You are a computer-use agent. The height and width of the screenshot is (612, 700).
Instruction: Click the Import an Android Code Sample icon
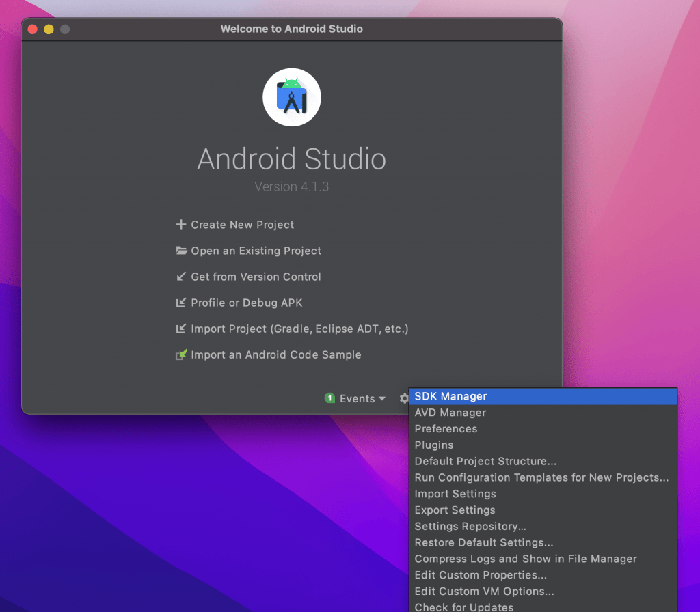click(x=181, y=355)
